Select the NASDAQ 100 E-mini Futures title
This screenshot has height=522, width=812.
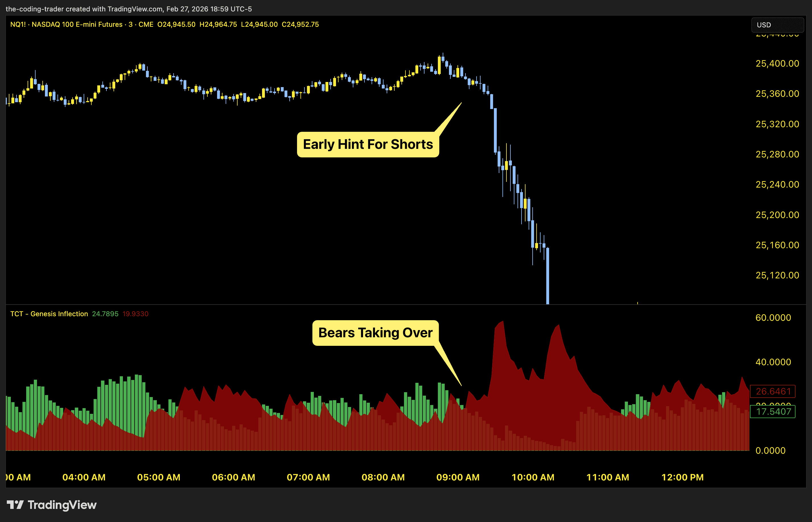coord(76,24)
